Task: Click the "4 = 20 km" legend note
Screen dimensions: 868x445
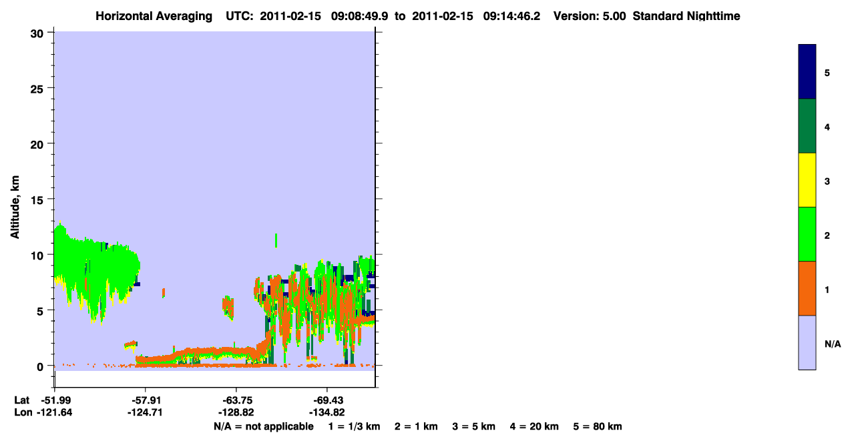Action: click(x=535, y=426)
